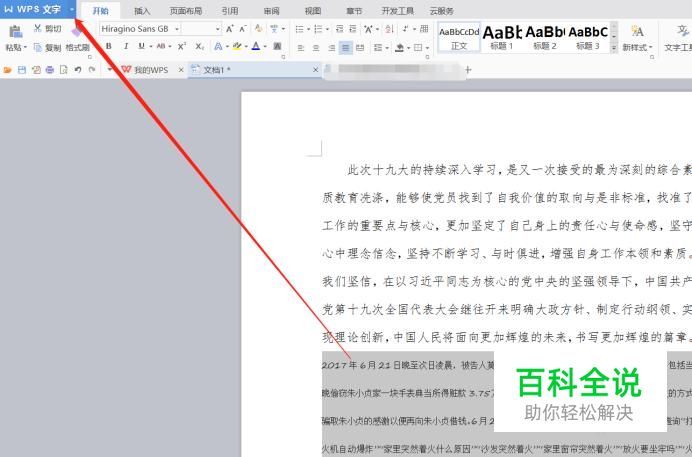The image size is (692, 457).
Task: Redo the last undone action
Action: [x=92, y=70]
